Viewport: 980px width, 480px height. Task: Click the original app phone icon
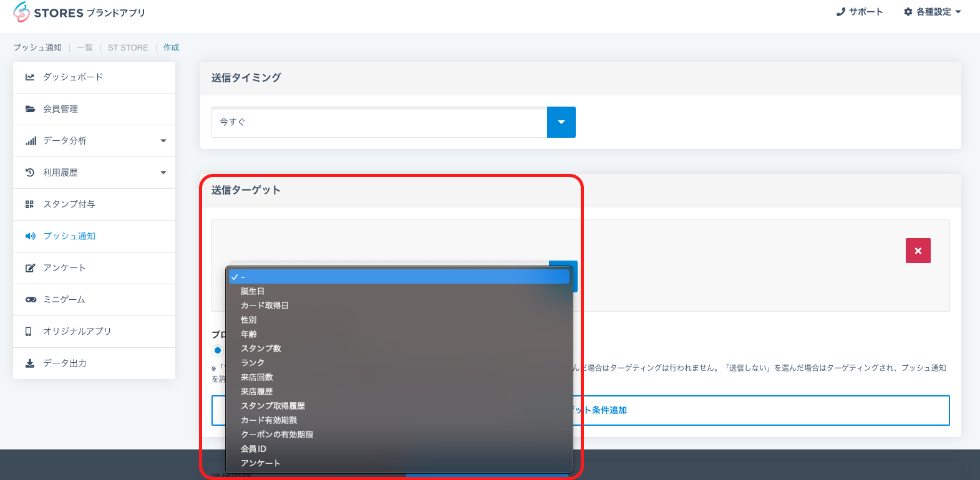[28, 332]
